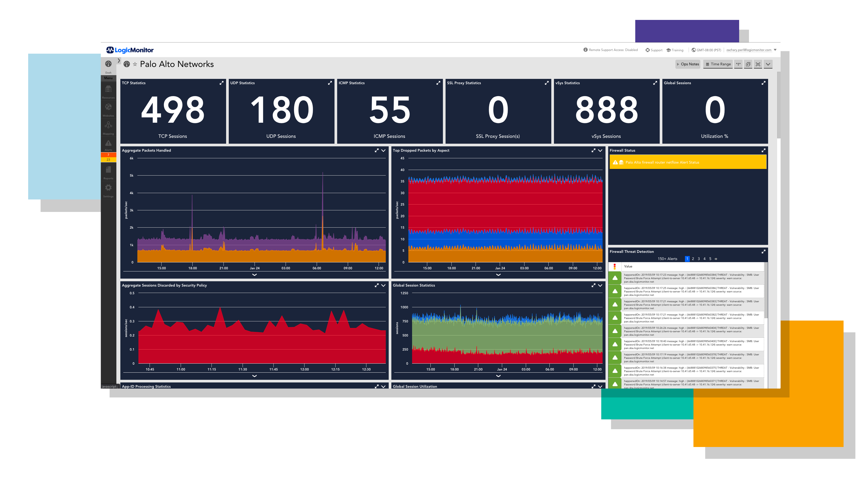Click the severity column header icon
The width and height of the screenshot is (868, 477).
tap(615, 266)
